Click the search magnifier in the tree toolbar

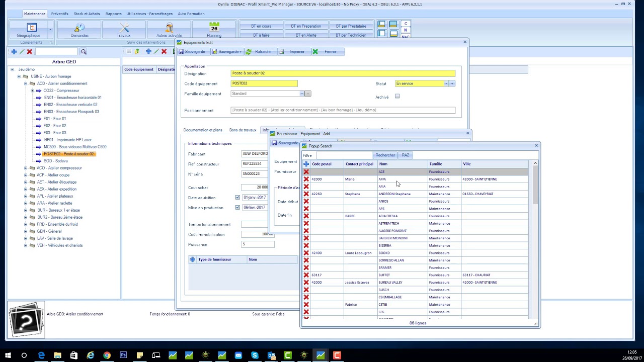(x=84, y=52)
